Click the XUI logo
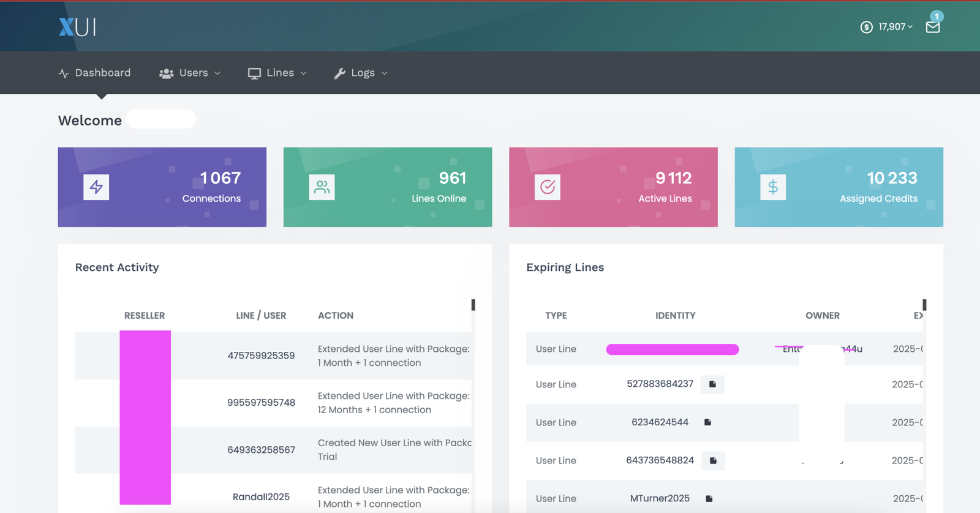This screenshot has height=513, width=980. tap(77, 27)
